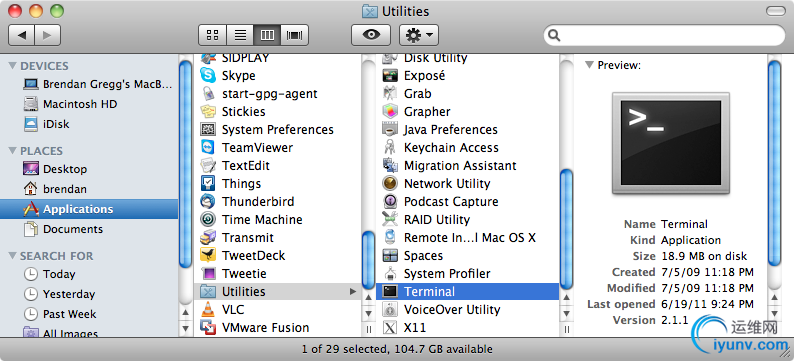Select the Exposé icon
The width and height of the screenshot is (794, 361).
(x=390, y=75)
